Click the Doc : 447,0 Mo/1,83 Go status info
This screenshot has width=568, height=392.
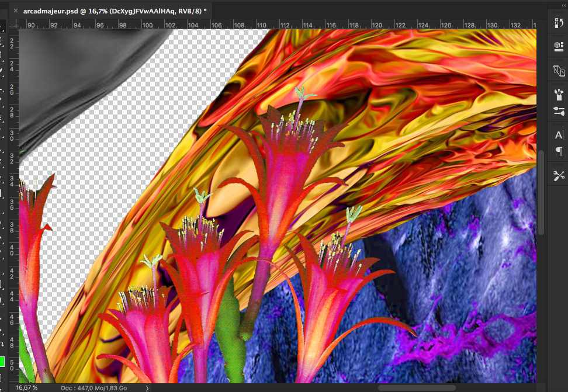(x=93, y=388)
